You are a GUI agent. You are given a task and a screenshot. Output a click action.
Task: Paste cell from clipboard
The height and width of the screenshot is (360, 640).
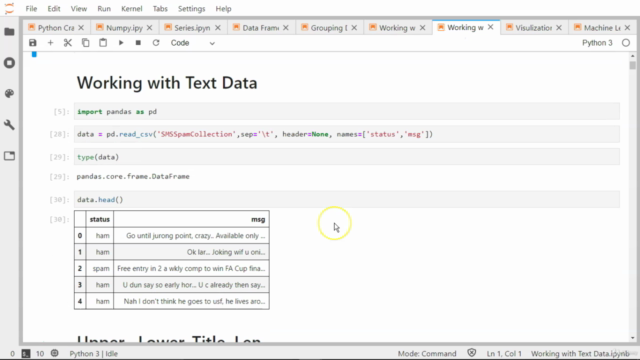coord(103,43)
